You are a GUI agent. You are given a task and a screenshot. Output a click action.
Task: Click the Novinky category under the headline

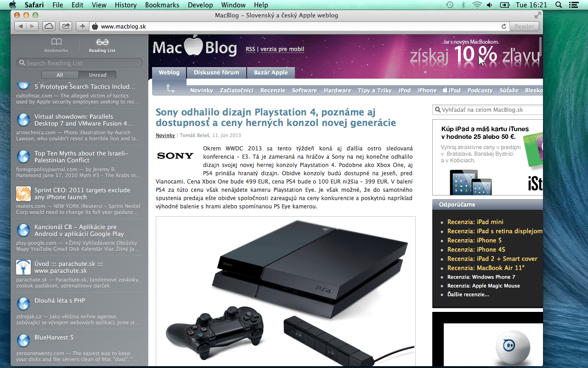pos(165,136)
